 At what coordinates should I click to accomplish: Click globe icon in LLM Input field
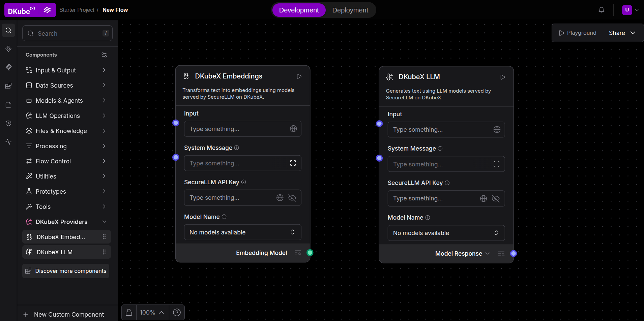click(x=497, y=130)
